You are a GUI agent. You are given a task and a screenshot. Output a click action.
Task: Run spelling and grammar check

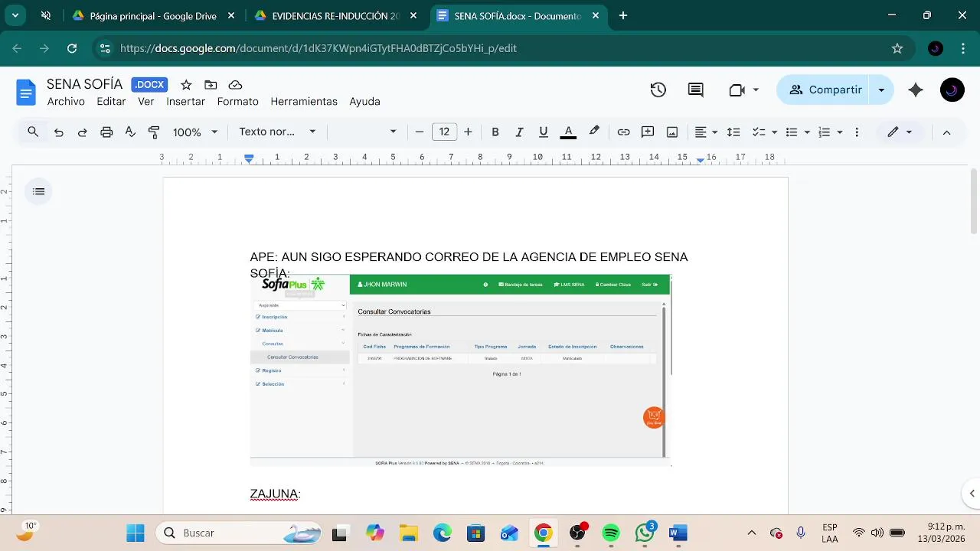130,132
